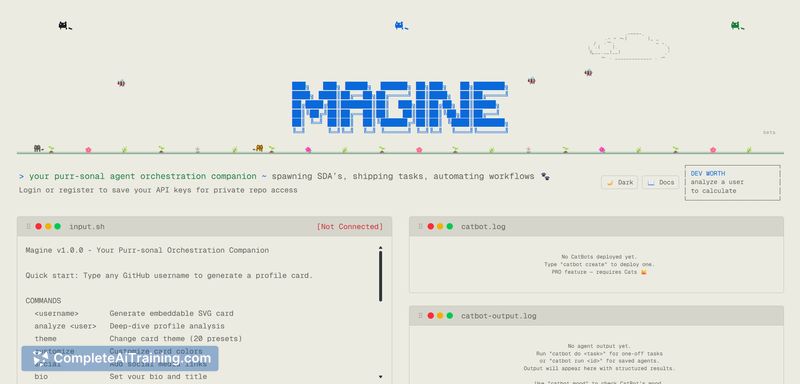Image resolution: width=800 pixels, height=384 pixels.
Task: Click 'No agent output yet.' message
Action: click(x=599, y=346)
